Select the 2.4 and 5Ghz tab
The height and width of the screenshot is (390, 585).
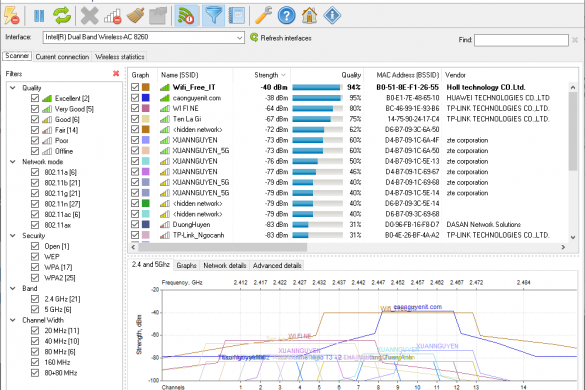pyautogui.click(x=151, y=265)
